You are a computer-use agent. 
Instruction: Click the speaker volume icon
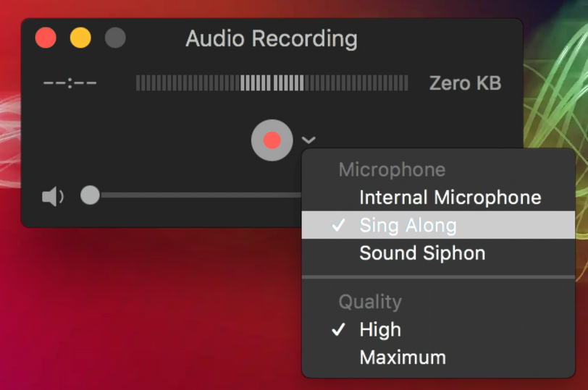tap(53, 196)
